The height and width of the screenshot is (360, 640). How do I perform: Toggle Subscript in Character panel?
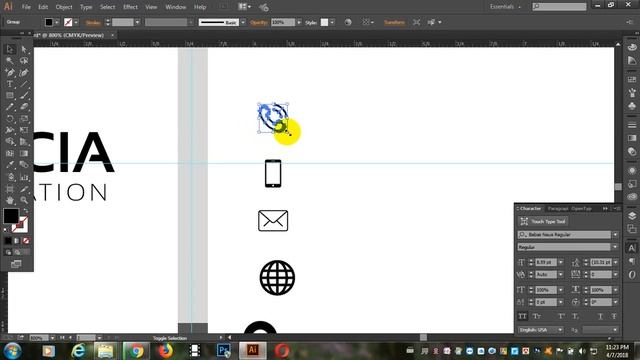click(x=575, y=316)
